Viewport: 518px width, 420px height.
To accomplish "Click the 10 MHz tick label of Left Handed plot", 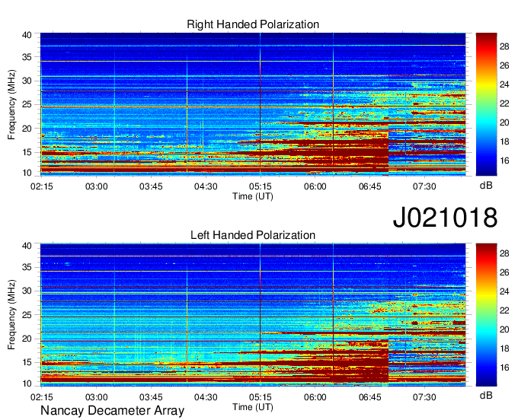I will coord(27,383).
